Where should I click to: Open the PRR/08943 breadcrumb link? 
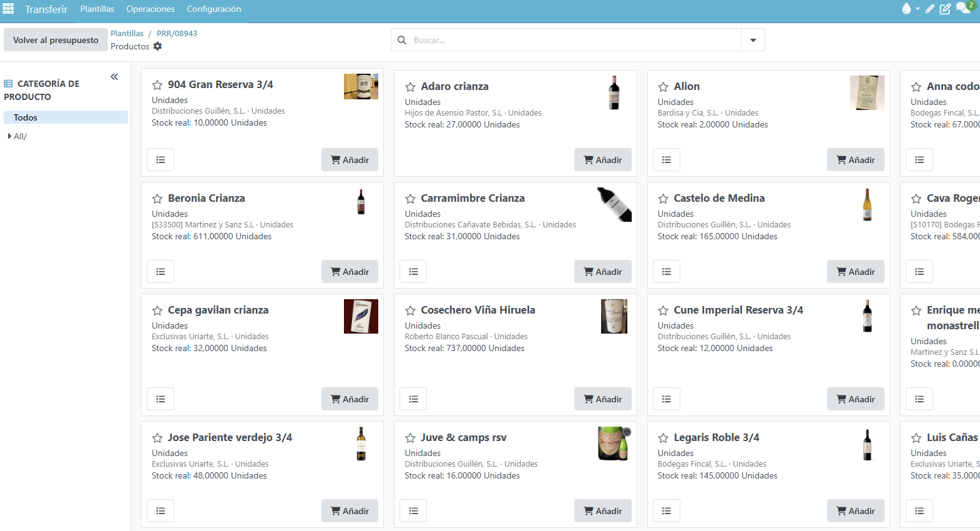click(x=177, y=34)
